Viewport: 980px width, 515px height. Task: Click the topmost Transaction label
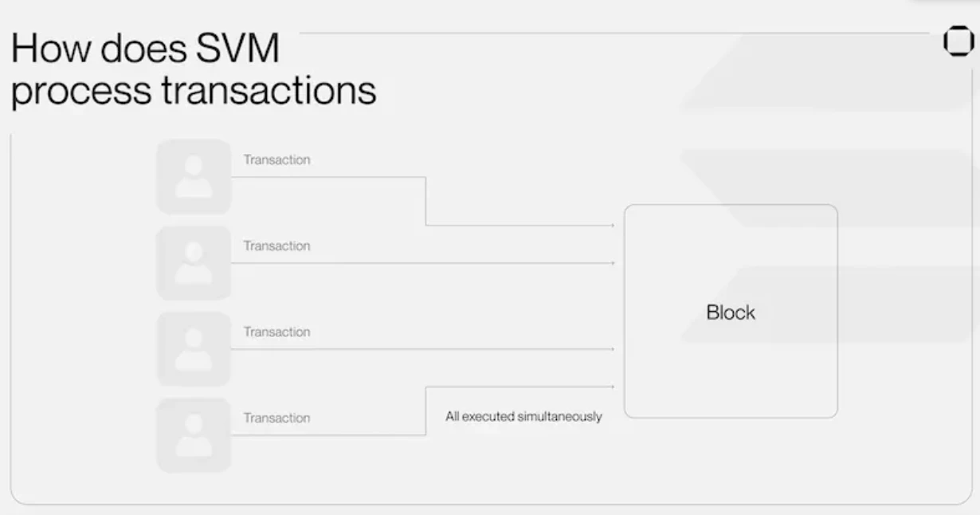click(276, 159)
